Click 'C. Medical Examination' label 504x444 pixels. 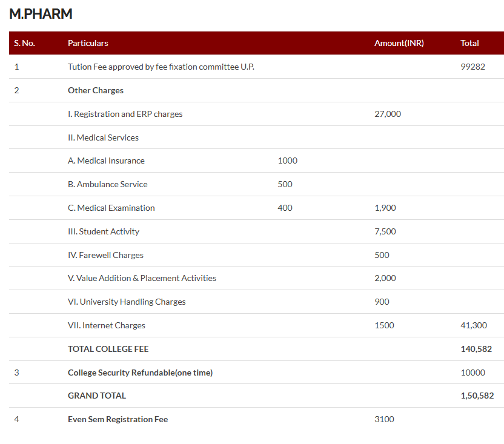pyautogui.click(x=111, y=208)
